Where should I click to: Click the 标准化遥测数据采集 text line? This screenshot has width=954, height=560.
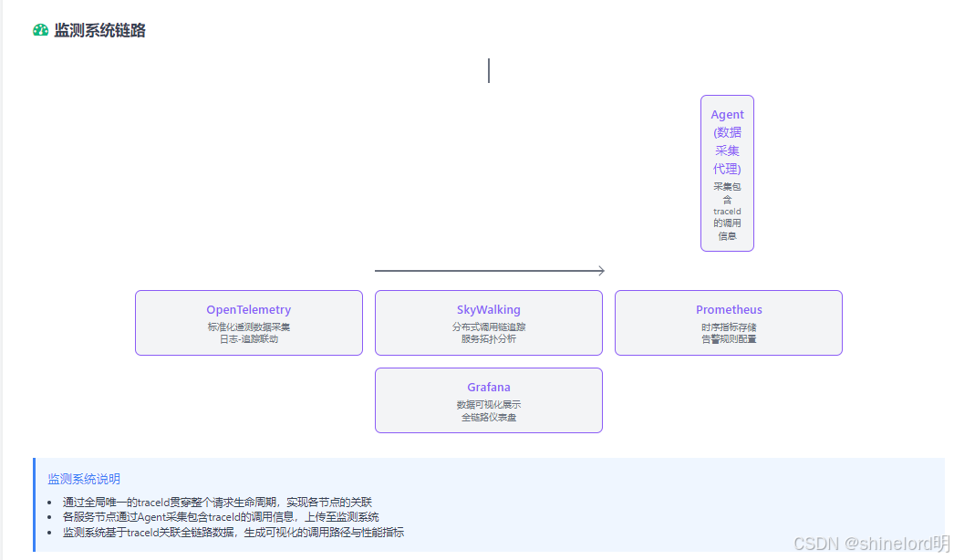pos(249,327)
